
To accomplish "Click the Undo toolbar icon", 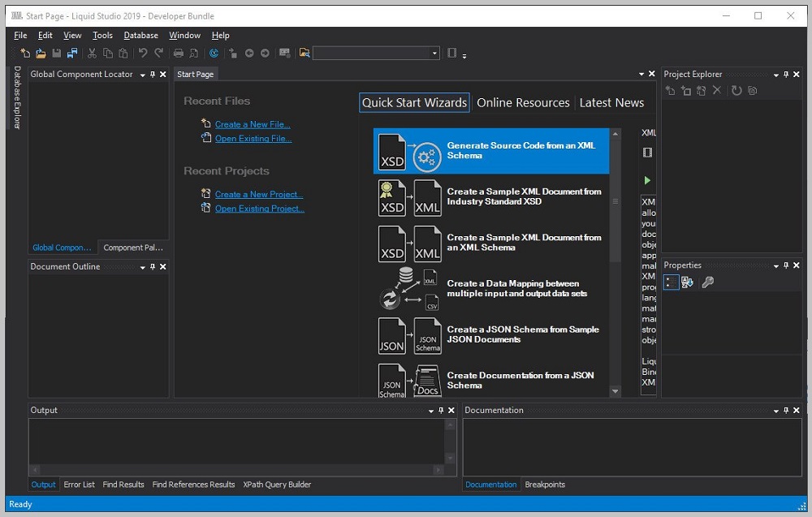I will click(143, 53).
